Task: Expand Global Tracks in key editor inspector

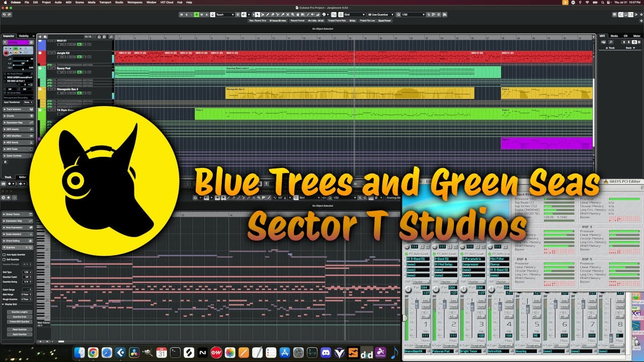Action: point(18,214)
